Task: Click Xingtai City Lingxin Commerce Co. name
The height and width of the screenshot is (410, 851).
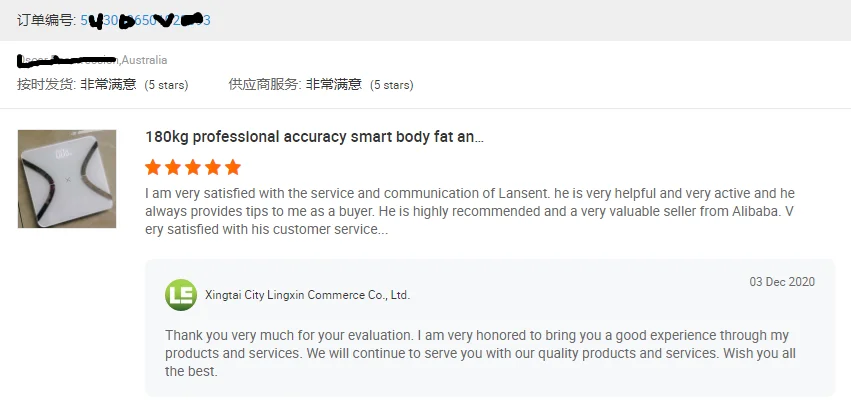Action: pos(307,295)
